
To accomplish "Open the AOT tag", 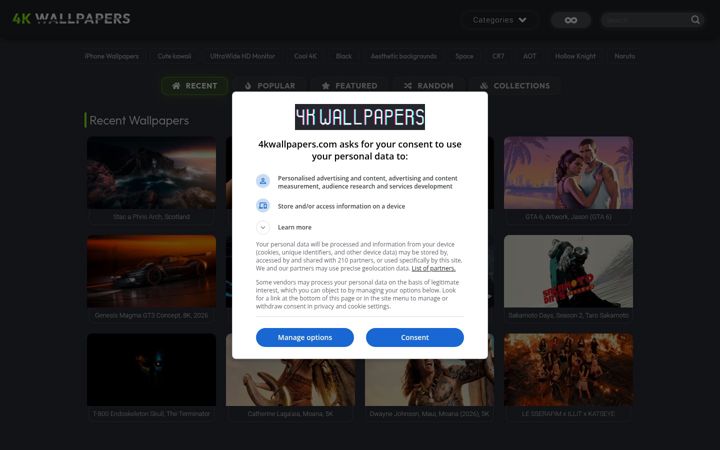I will click(x=529, y=56).
